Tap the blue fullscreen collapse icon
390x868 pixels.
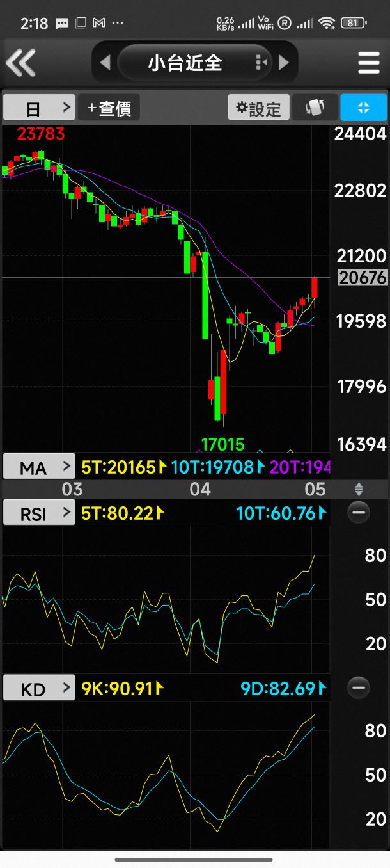coord(363,108)
